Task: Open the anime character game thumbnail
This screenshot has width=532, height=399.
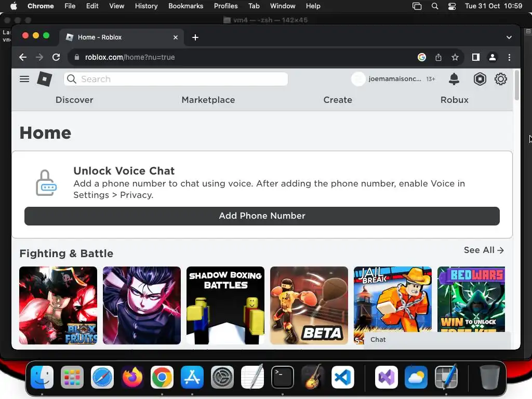Action: click(142, 305)
